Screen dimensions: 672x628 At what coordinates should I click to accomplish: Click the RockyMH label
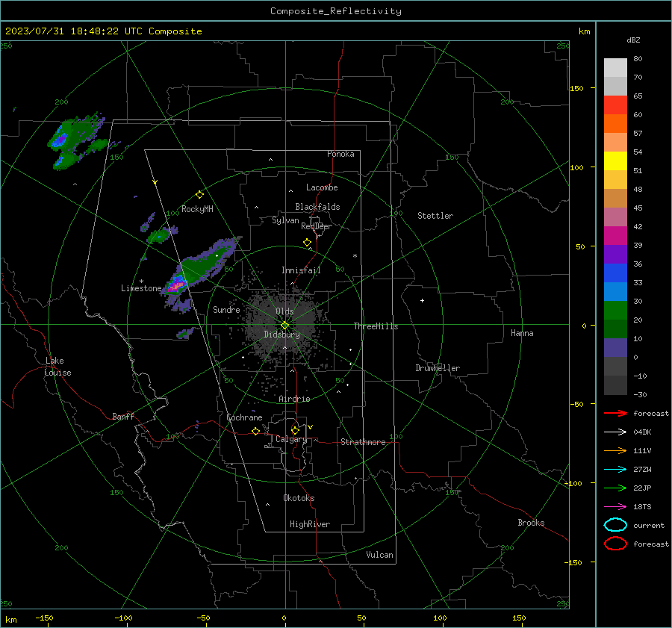[x=197, y=209]
